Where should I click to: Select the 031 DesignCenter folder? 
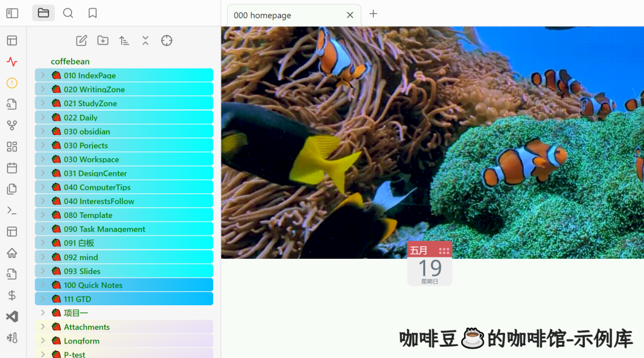[x=124, y=173]
